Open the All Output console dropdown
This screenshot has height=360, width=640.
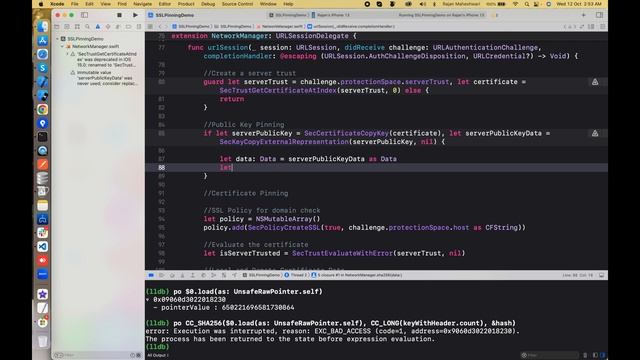tap(158, 356)
